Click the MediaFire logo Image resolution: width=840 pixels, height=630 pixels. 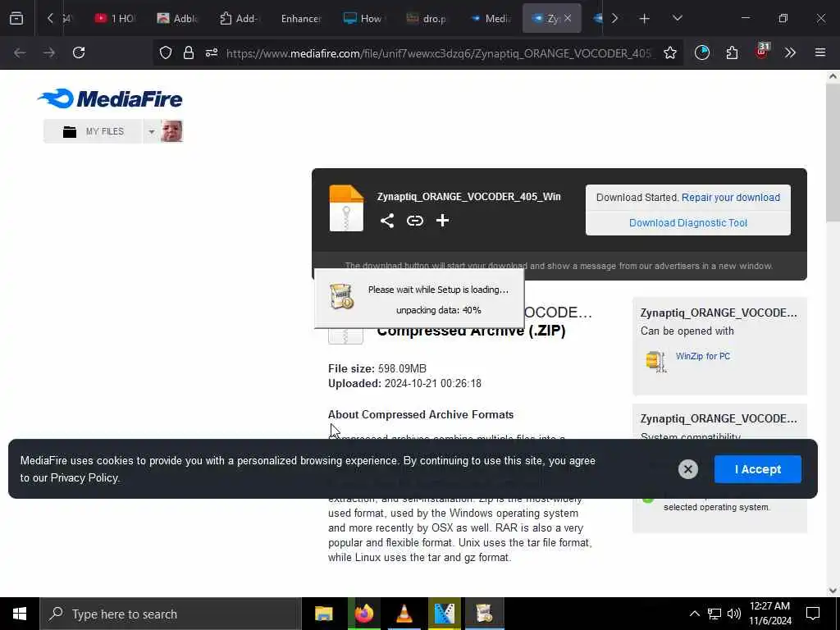(110, 98)
